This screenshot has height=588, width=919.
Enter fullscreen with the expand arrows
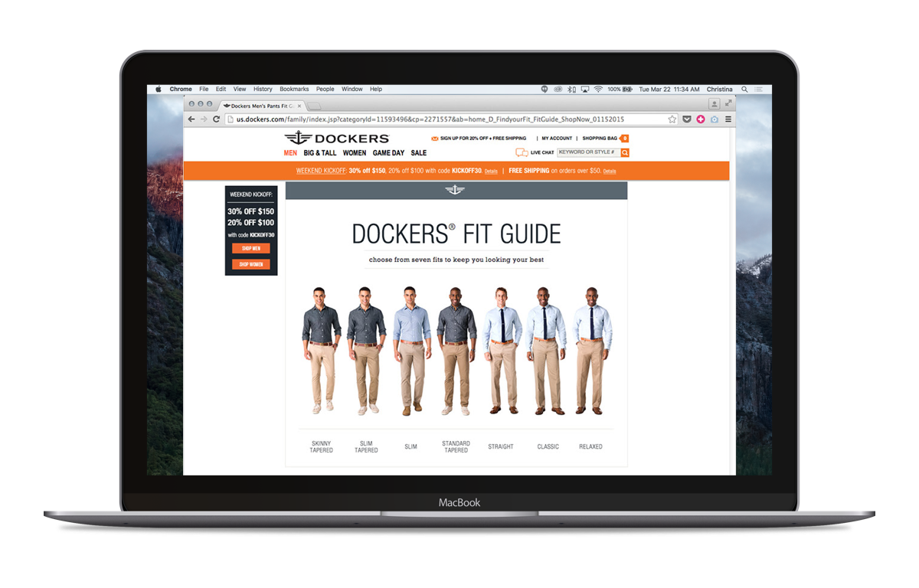click(728, 103)
